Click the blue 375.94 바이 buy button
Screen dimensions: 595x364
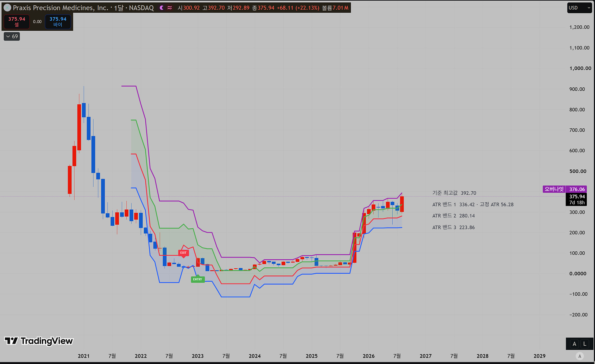pyautogui.click(x=58, y=22)
